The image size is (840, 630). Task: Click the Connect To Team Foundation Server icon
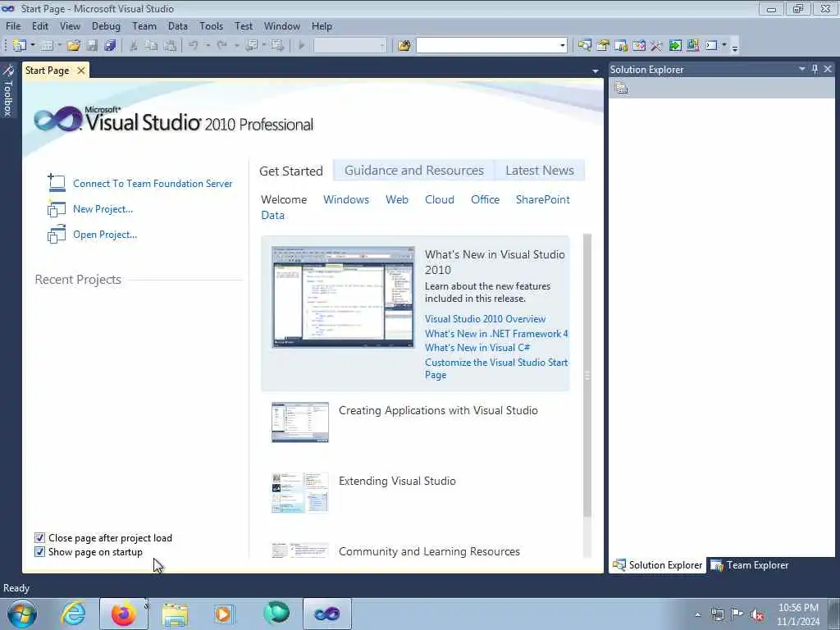click(x=57, y=183)
